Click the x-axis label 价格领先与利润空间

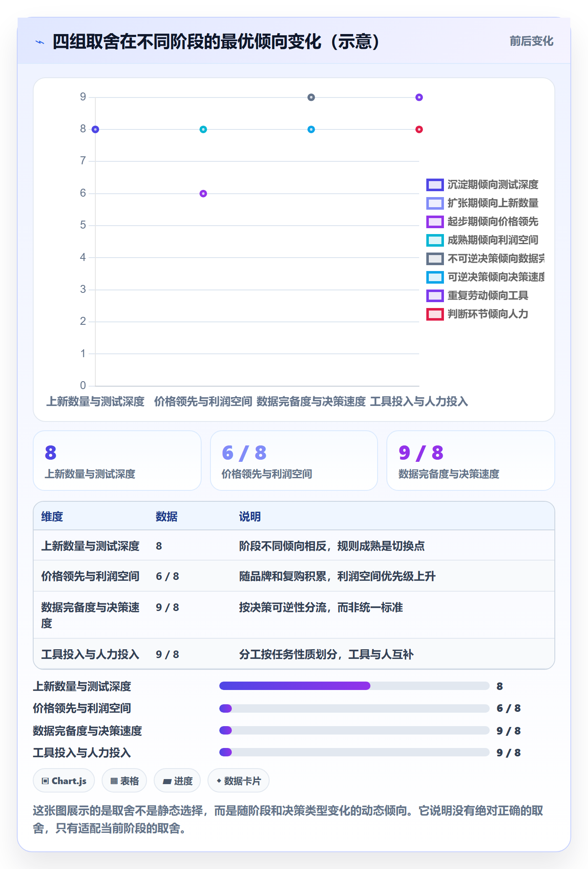[x=203, y=402]
